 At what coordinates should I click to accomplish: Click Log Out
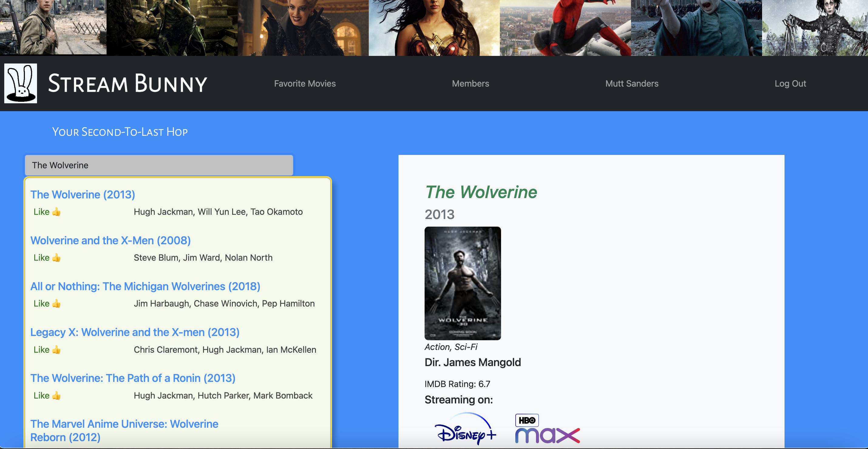(790, 84)
